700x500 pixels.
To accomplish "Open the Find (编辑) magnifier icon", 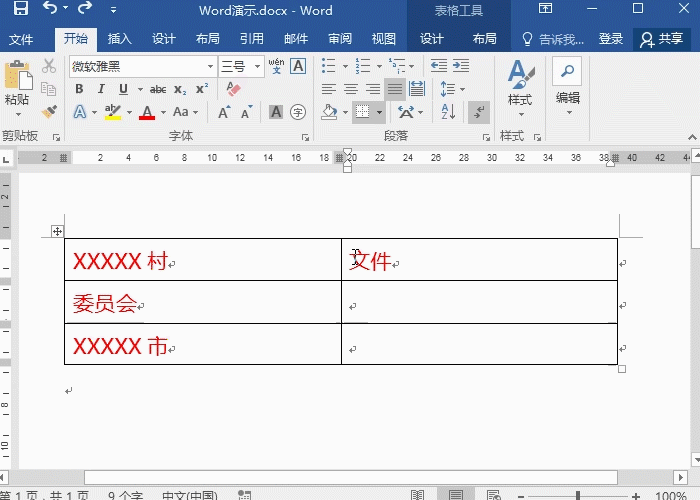I will point(567,71).
